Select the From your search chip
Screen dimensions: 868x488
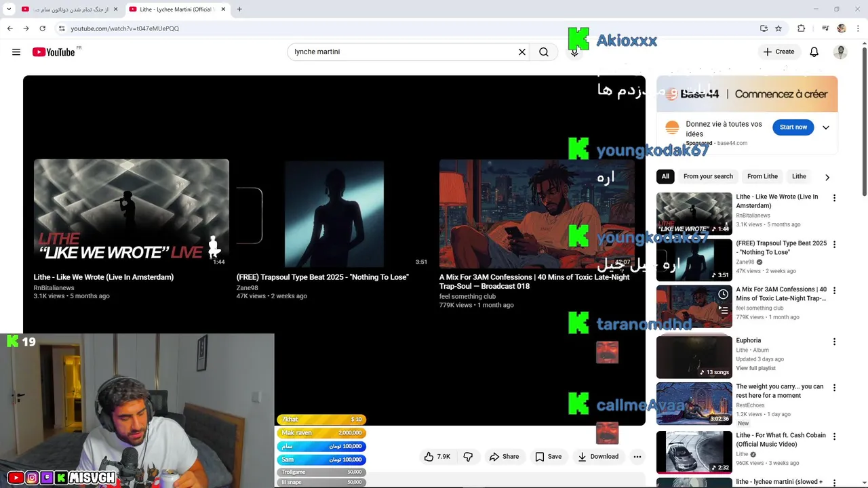(x=708, y=176)
